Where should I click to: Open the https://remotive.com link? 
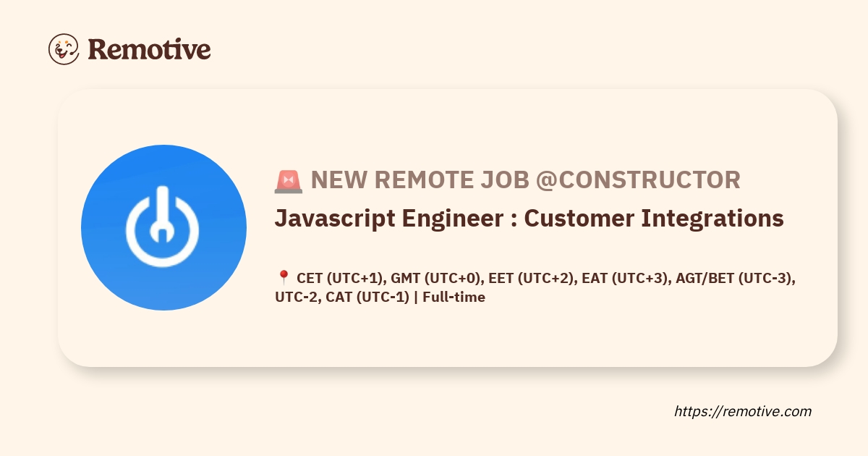pyautogui.click(x=743, y=411)
